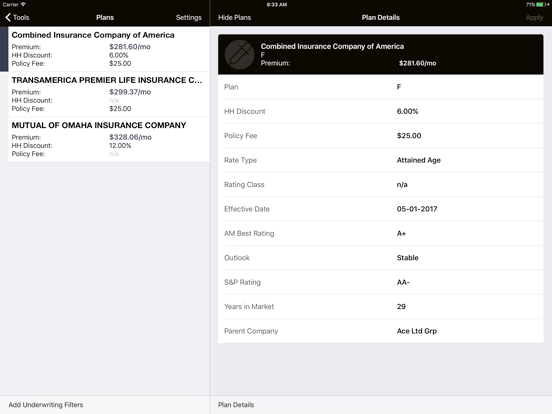552x414 pixels.
Task: Tap the company logo placeholder icon
Action: point(239,54)
